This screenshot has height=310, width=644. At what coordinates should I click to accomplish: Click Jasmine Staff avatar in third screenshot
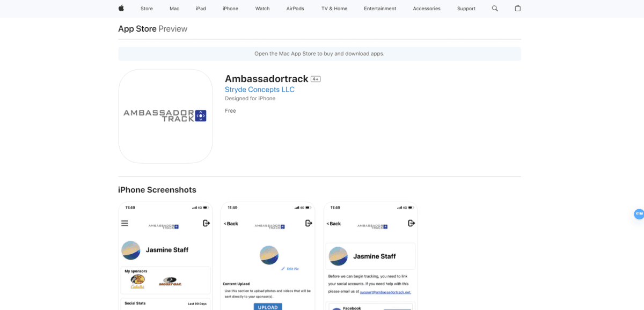pos(338,256)
